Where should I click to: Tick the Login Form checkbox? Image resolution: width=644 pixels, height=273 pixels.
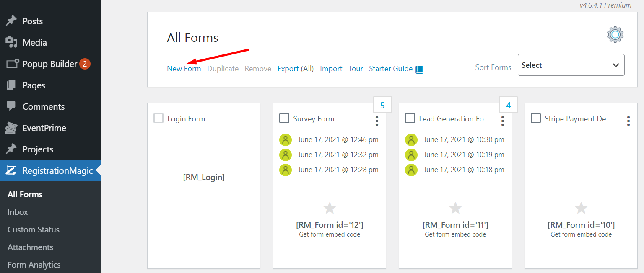tap(158, 118)
